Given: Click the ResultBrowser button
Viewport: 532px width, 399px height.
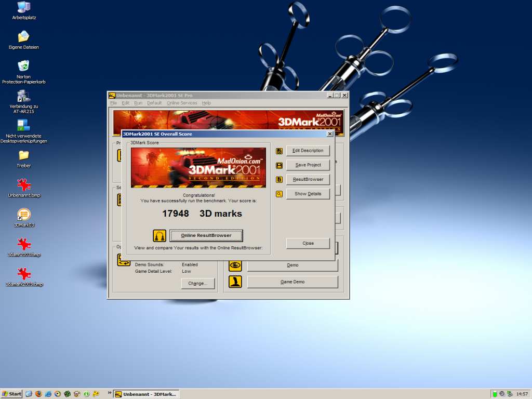Looking at the screenshot, I should coord(308,179).
